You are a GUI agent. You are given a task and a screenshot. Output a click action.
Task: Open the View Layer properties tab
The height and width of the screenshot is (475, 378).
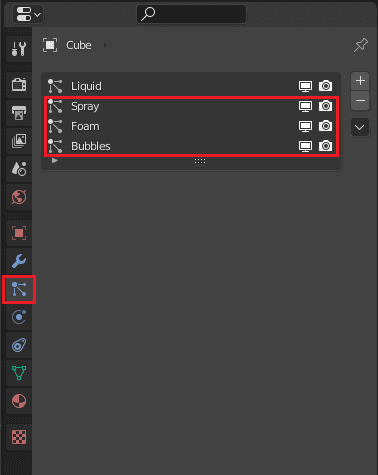[x=19, y=141]
